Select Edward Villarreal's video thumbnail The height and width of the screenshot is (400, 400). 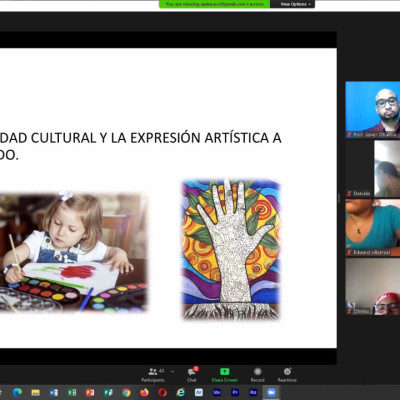click(x=373, y=228)
